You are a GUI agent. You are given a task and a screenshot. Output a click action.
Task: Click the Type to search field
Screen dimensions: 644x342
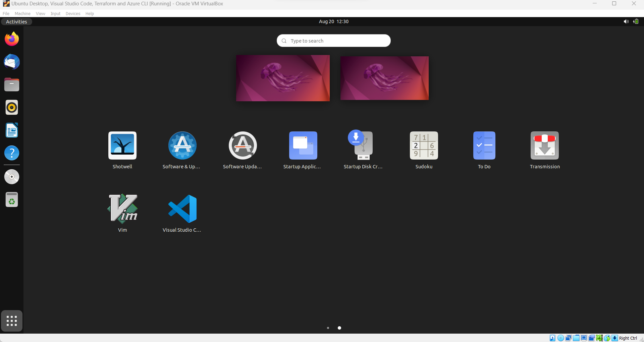coord(333,41)
